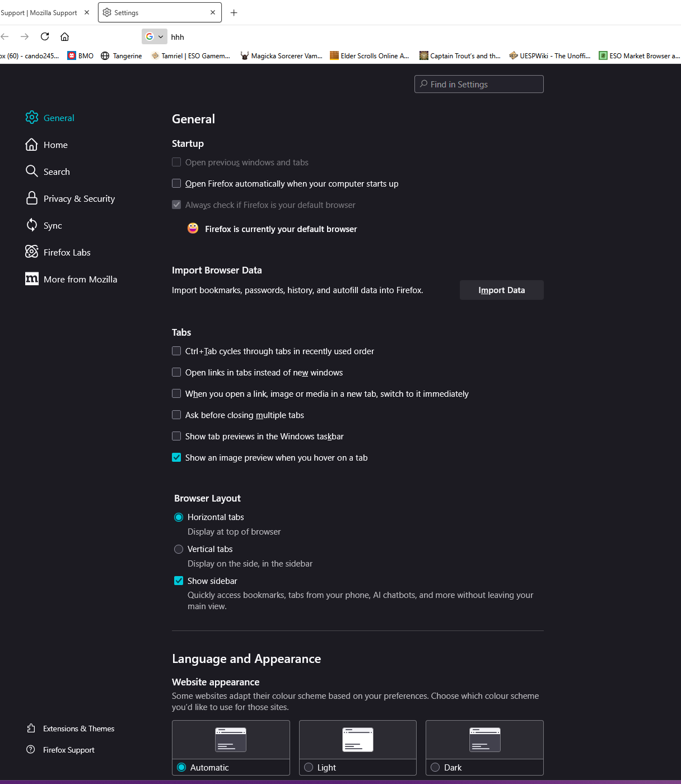This screenshot has width=681, height=784.
Task: Uncheck Show an image preview on hover
Action: click(176, 457)
